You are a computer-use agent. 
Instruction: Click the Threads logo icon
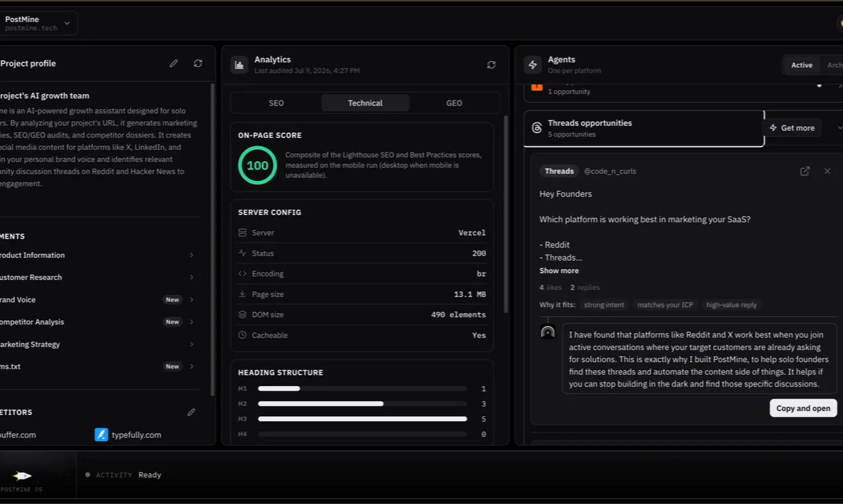537,128
